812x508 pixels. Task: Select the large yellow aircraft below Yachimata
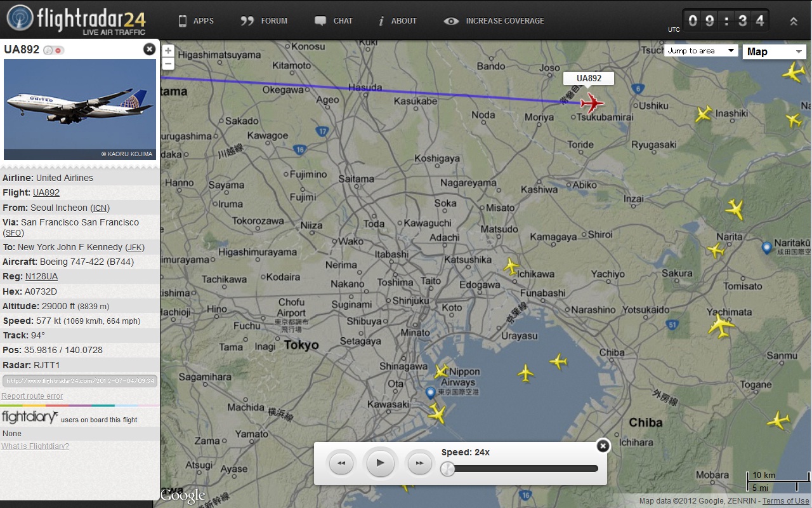(721, 326)
